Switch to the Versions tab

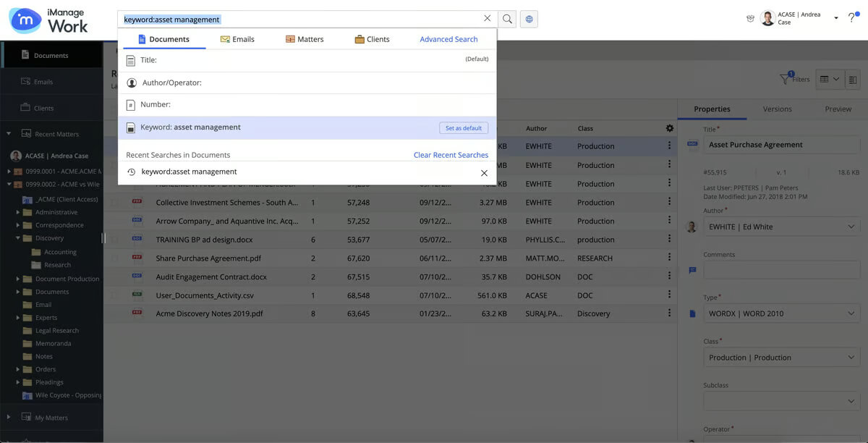[778, 109]
